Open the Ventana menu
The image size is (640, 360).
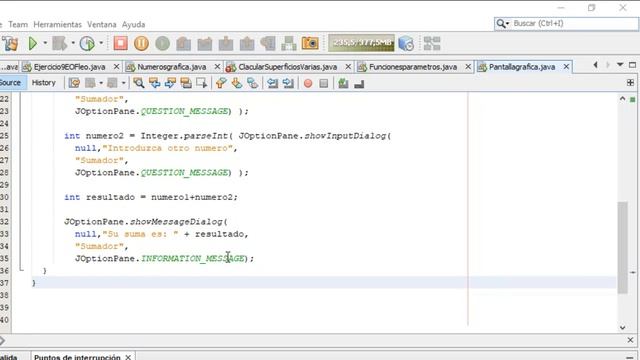(x=102, y=24)
